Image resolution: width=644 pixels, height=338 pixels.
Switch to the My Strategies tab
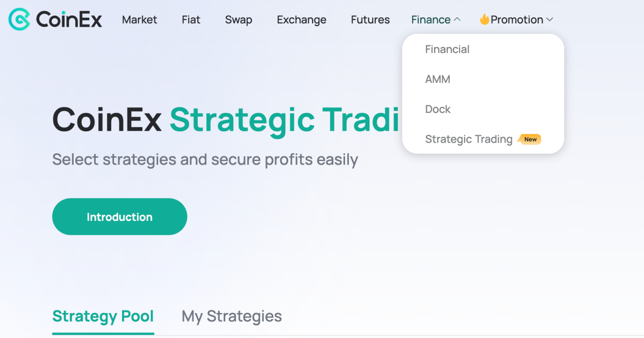click(232, 316)
